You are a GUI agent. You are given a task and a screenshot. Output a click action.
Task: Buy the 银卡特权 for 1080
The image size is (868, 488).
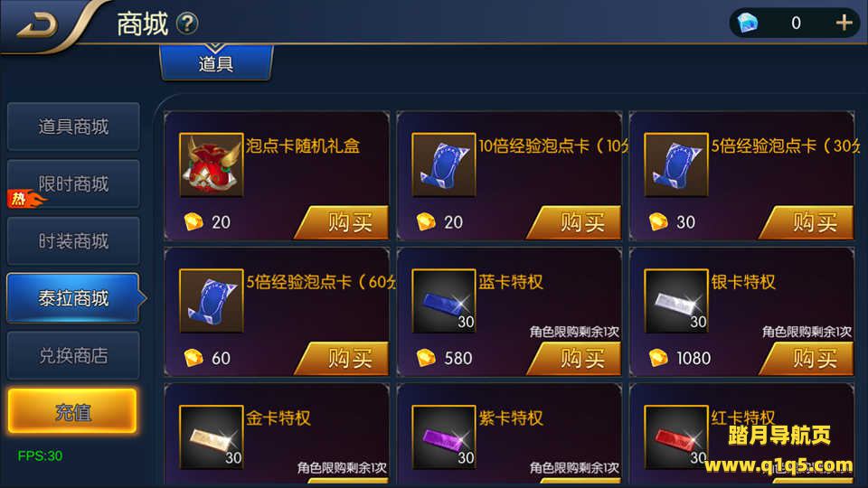[807, 359]
